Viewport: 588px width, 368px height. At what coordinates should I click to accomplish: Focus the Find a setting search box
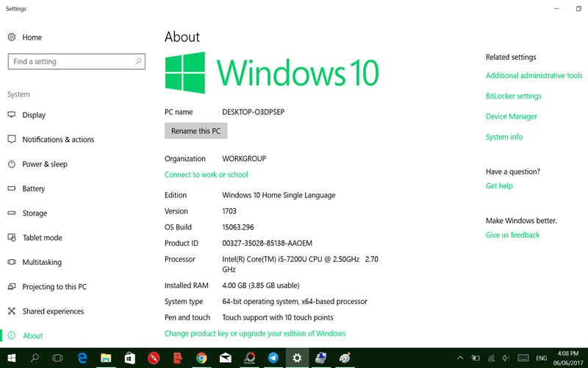pyautogui.click(x=76, y=62)
